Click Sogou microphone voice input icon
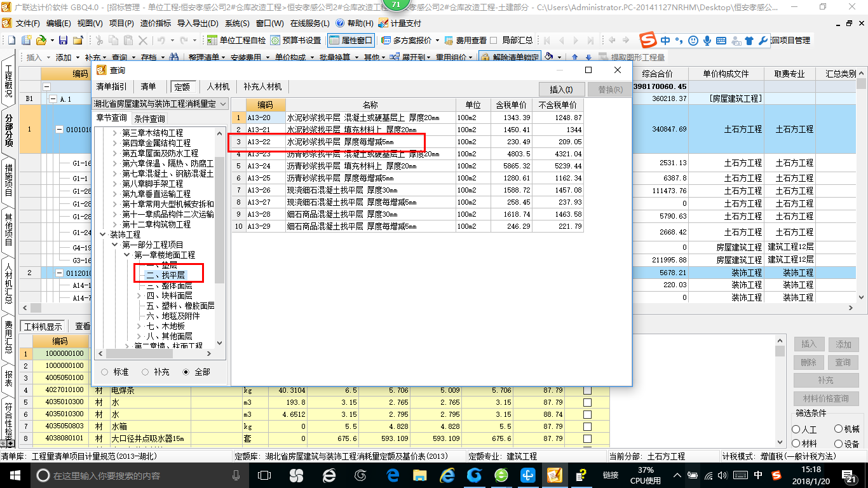This screenshot has width=868, height=488. pyautogui.click(x=707, y=40)
